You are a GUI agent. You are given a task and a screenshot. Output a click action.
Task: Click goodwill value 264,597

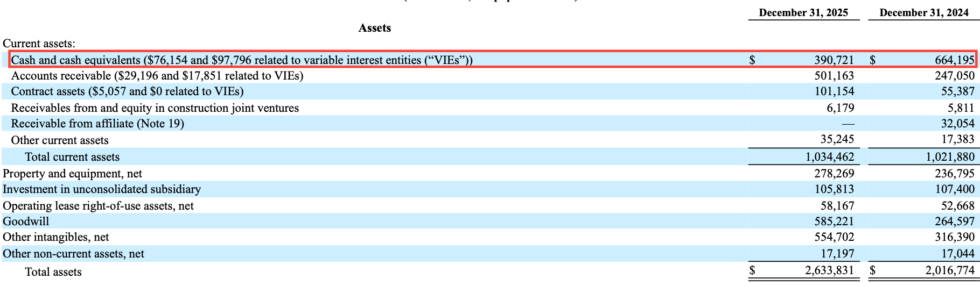[x=955, y=221]
